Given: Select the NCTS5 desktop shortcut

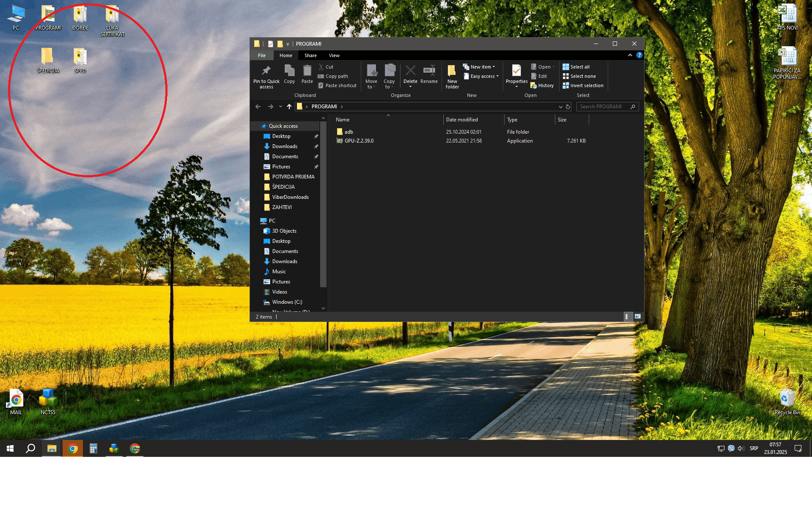Looking at the screenshot, I should point(48,402).
